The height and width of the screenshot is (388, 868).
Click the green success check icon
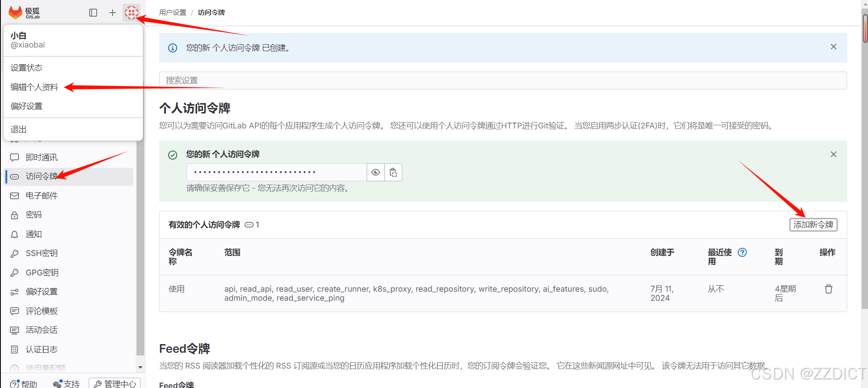pos(173,155)
